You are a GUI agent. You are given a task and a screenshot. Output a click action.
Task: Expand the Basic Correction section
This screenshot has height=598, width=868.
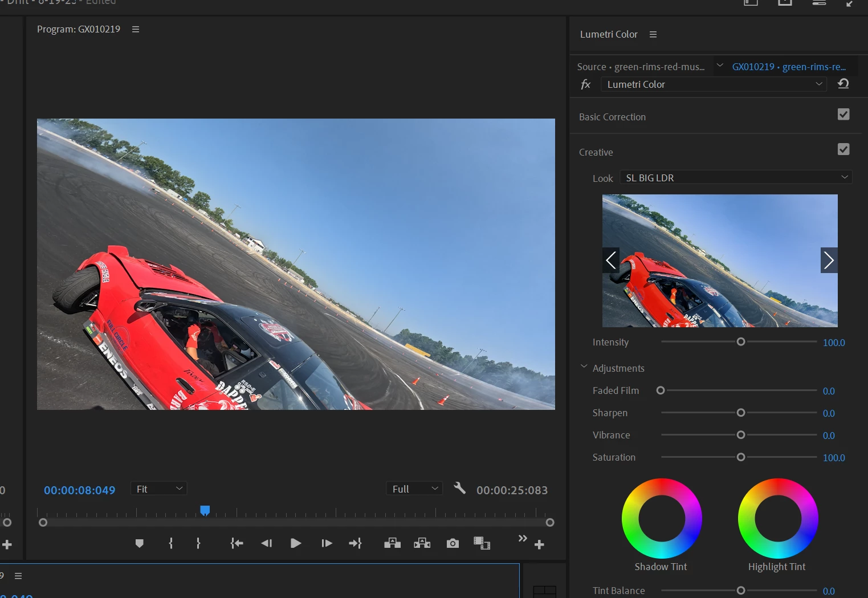click(x=612, y=117)
